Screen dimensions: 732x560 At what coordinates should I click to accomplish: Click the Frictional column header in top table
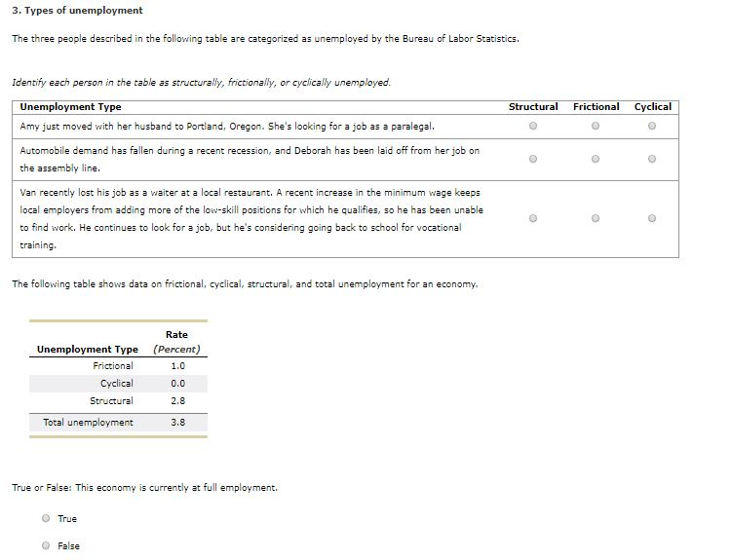(x=596, y=106)
